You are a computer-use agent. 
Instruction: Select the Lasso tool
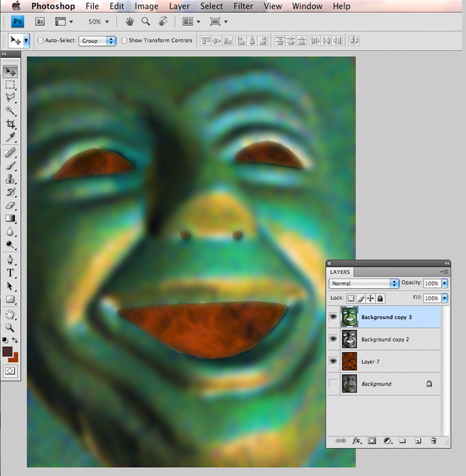(x=10, y=98)
